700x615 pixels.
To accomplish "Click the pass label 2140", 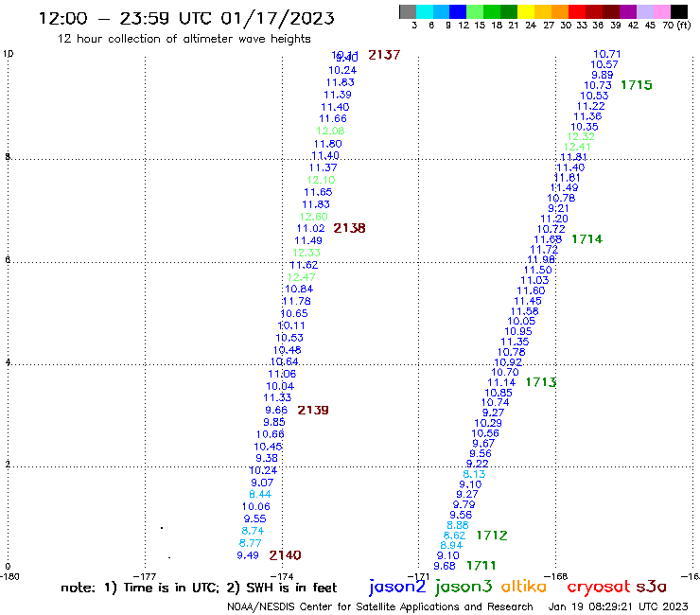I will 286,555.
